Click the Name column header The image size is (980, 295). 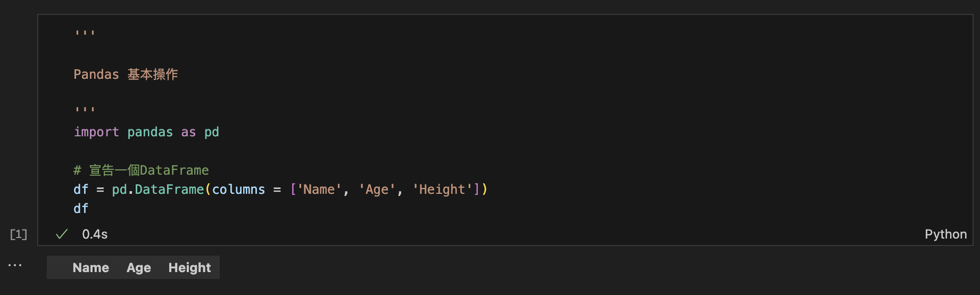coord(91,268)
